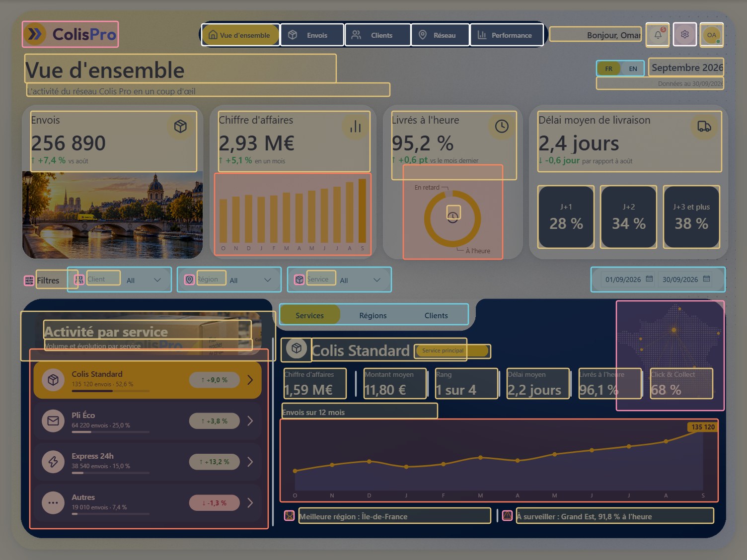Click the Filtres sliders icon

tap(29, 280)
